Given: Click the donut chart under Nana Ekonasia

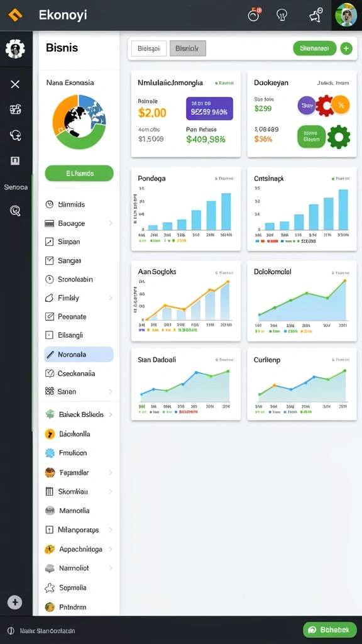Looking at the screenshot, I should pyautogui.click(x=79, y=122).
